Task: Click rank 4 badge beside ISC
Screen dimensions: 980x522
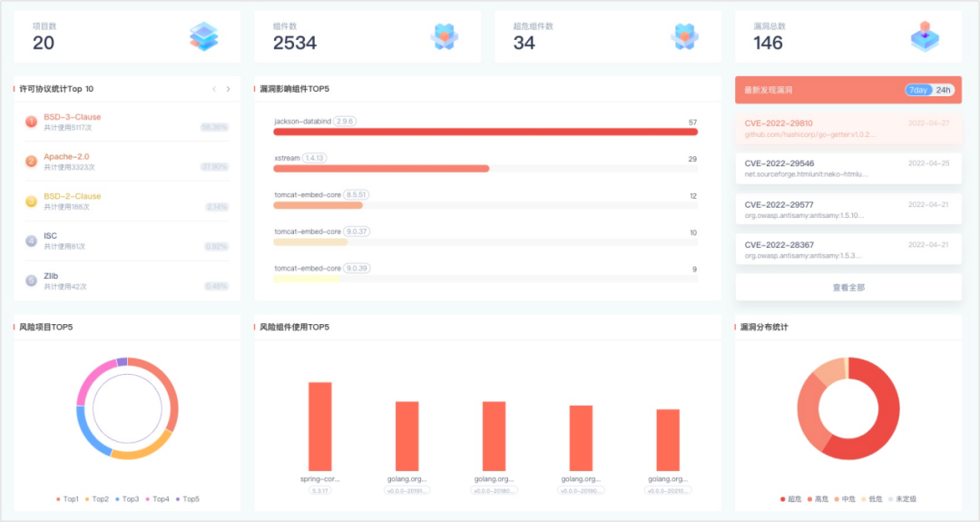Action: click(31, 241)
